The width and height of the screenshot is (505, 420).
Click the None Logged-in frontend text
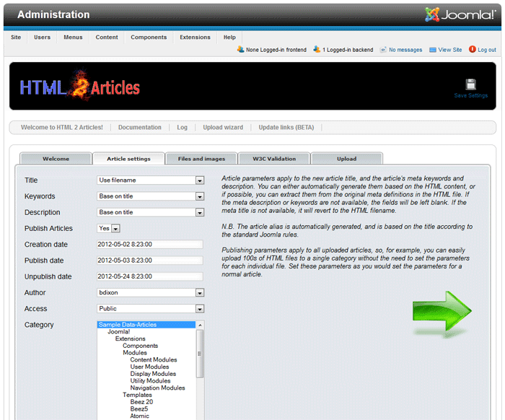276,50
